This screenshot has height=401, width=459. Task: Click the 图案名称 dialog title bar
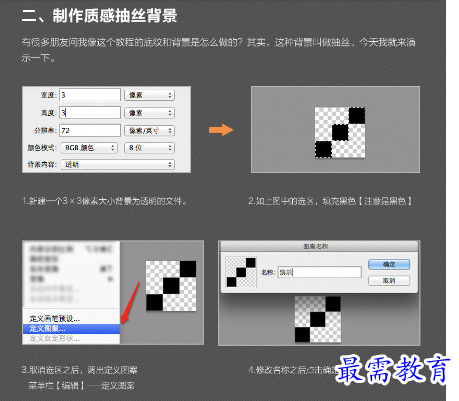318,246
